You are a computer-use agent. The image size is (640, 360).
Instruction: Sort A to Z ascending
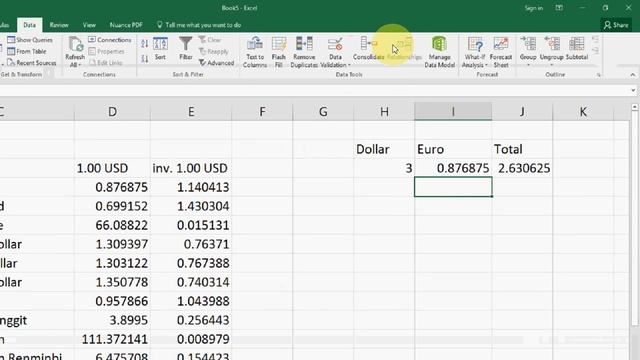click(144, 43)
